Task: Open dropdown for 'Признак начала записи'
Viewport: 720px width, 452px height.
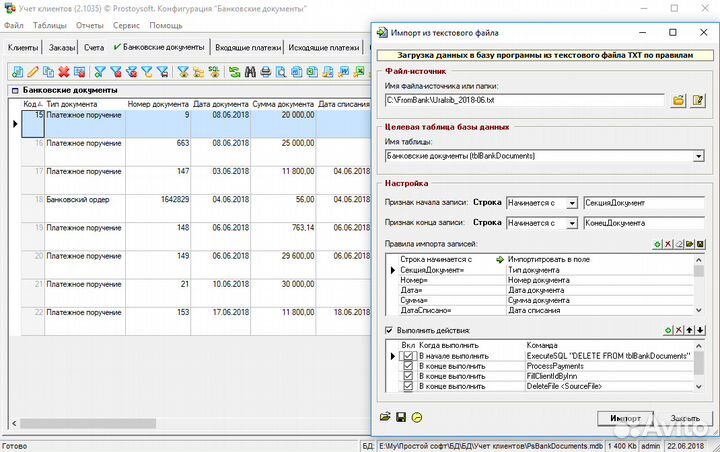Action: (572, 203)
